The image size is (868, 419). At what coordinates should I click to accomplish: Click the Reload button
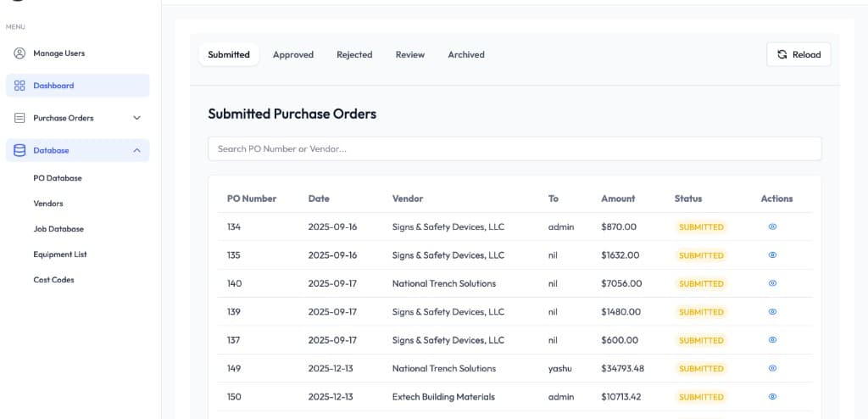click(798, 54)
